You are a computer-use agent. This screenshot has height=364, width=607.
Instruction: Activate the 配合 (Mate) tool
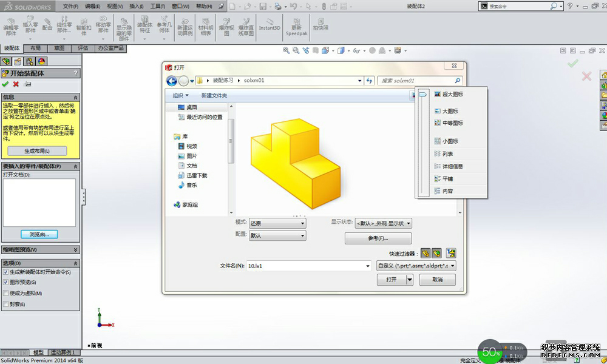click(x=47, y=25)
